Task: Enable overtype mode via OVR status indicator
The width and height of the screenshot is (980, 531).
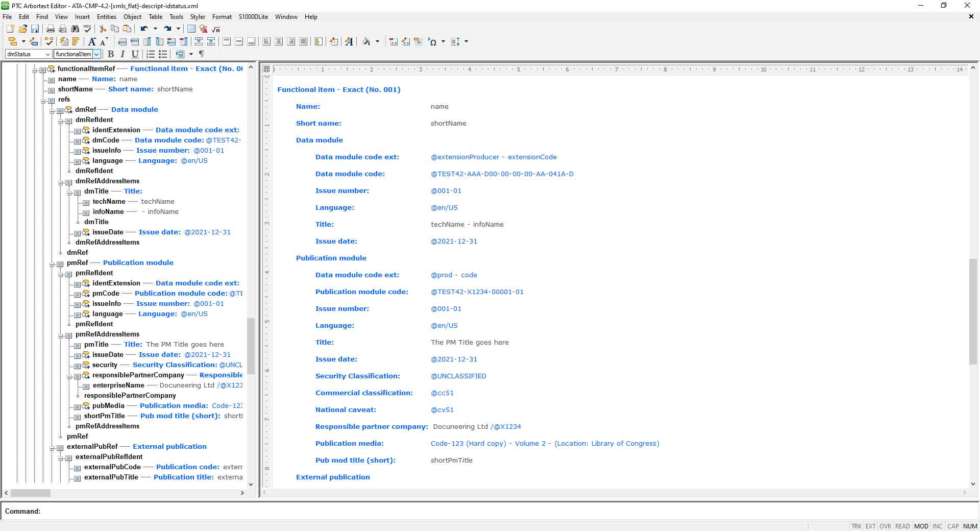Action: point(885,526)
